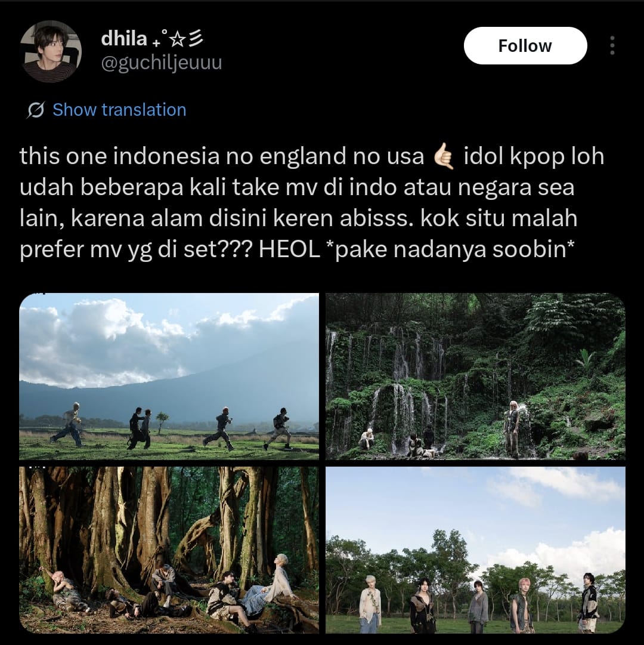This screenshot has height=645, width=644.
Task: Click the person standing by the waterfall
Action: [513, 429]
